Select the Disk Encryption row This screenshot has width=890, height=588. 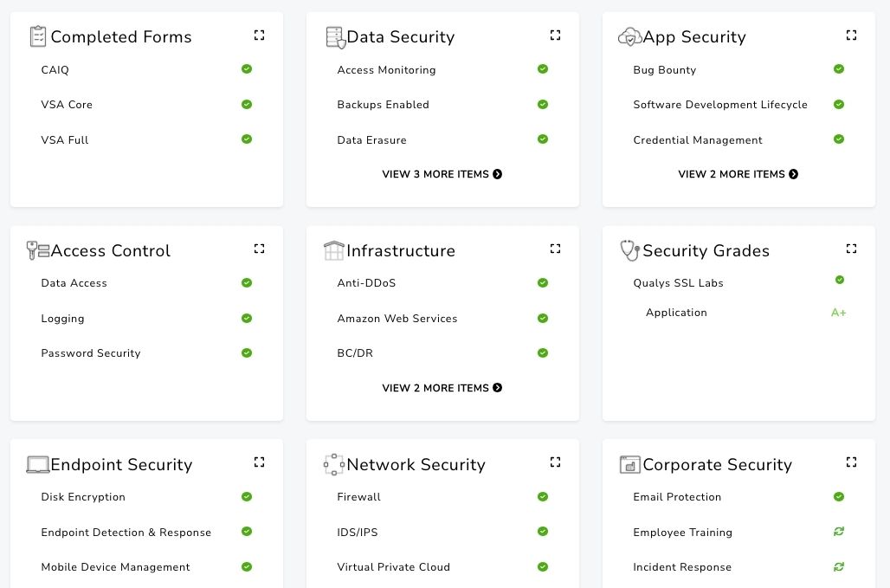coord(146,496)
